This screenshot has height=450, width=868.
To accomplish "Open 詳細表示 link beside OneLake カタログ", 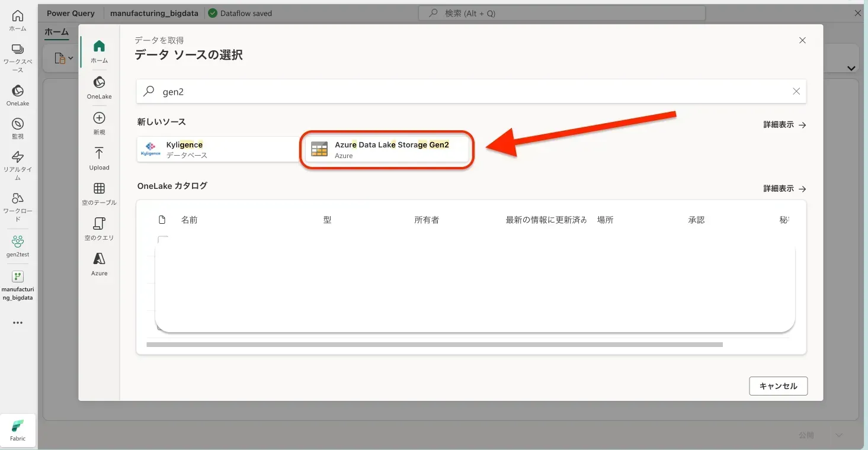I will pos(784,189).
